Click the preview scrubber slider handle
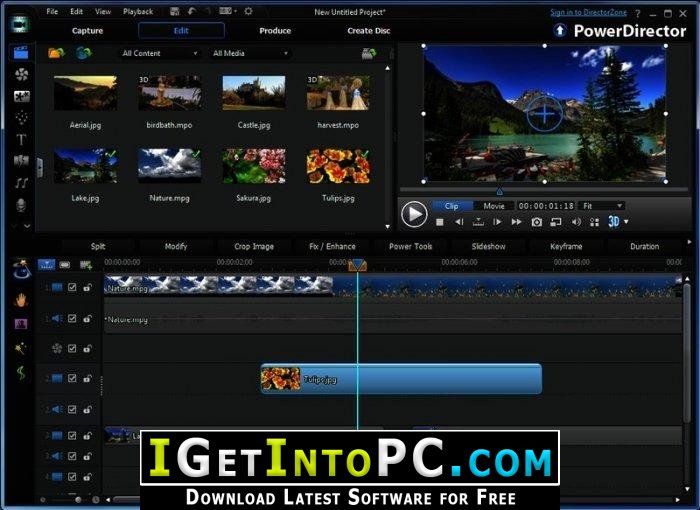The width and height of the screenshot is (700, 510). click(500, 192)
